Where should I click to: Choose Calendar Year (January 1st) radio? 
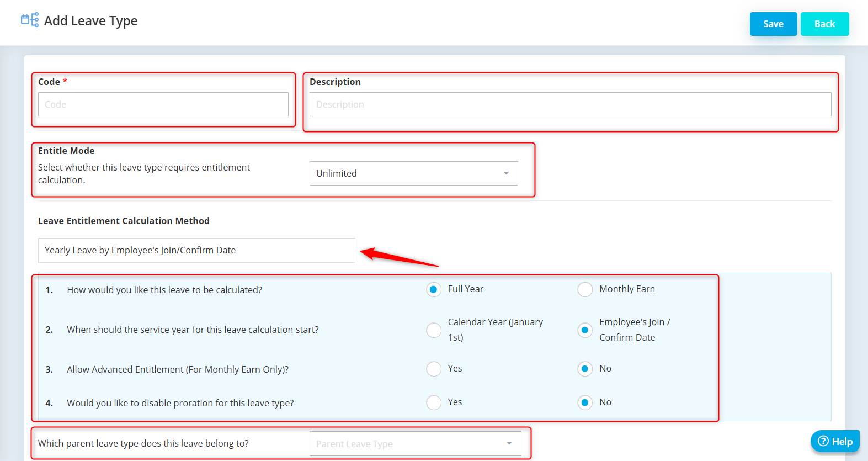click(434, 330)
